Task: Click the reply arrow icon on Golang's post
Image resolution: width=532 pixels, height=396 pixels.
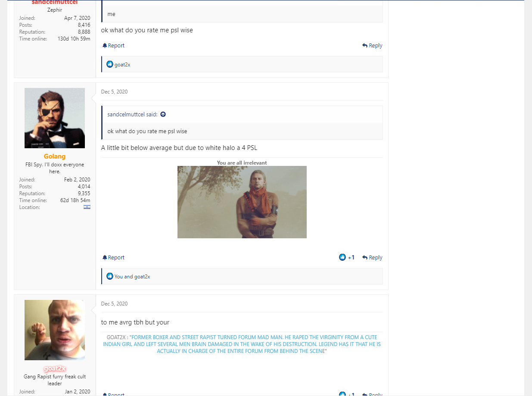Action: [x=365, y=258]
